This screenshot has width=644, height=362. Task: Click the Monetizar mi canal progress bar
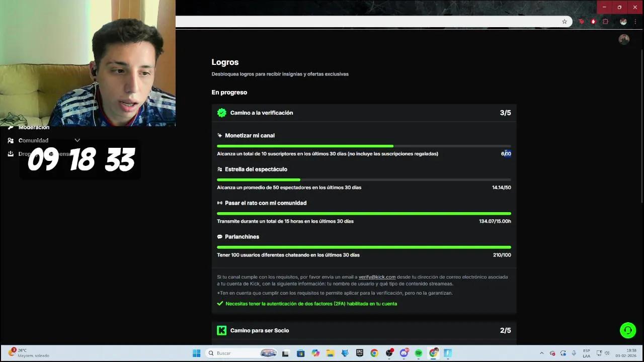[x=364, y=146]
